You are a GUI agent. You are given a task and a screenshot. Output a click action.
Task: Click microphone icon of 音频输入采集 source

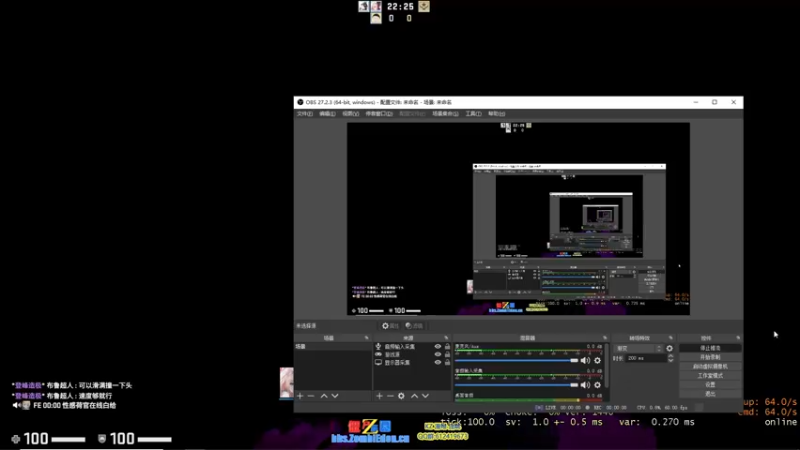(x=378, y=346)
